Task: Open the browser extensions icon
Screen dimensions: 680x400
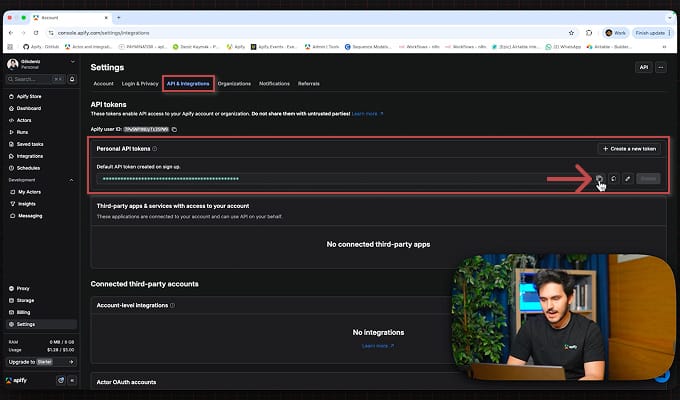Action: click(x=588, y=33)
